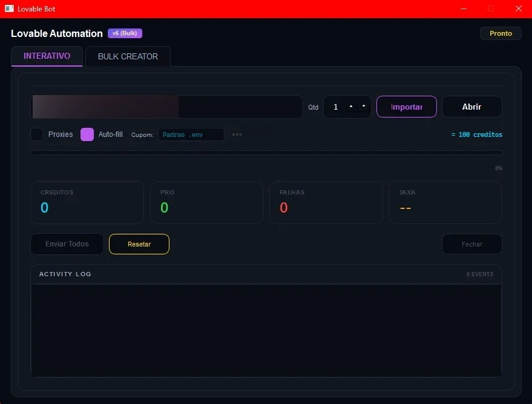
Task: Click the ACTIVITY LOG header
Action: [65, 274]
